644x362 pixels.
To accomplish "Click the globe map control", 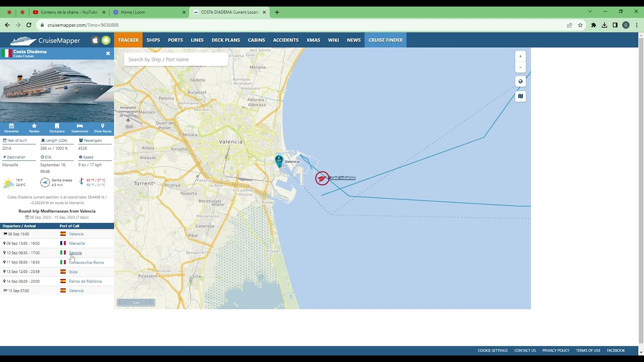I will [520, 81].
